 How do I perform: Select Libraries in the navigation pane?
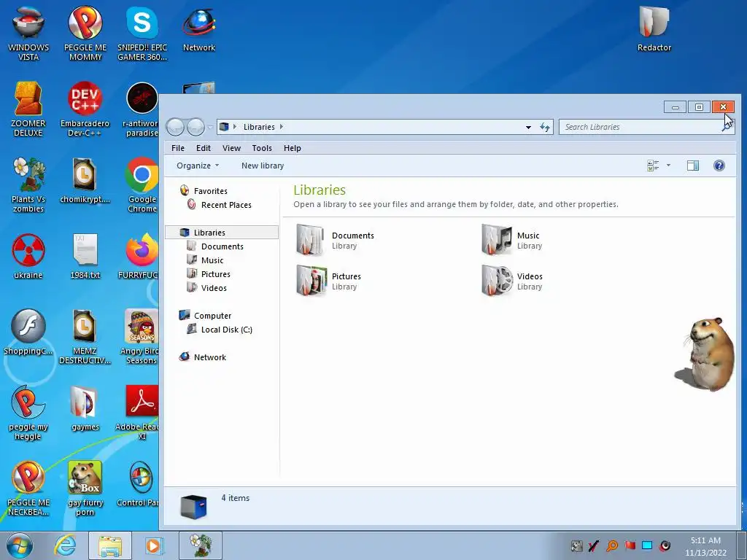(222, 233)
